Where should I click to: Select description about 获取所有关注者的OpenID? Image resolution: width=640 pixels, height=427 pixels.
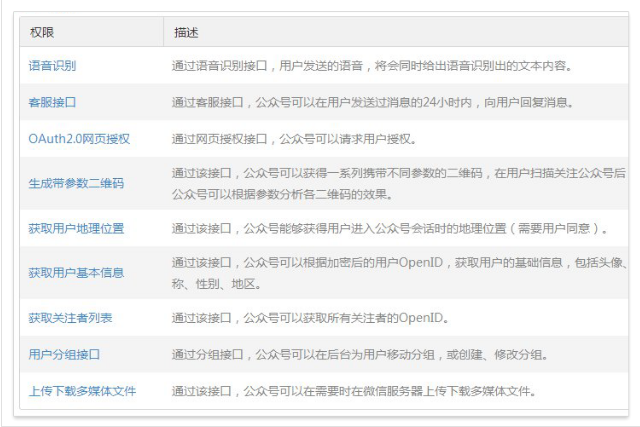(310, 318)
